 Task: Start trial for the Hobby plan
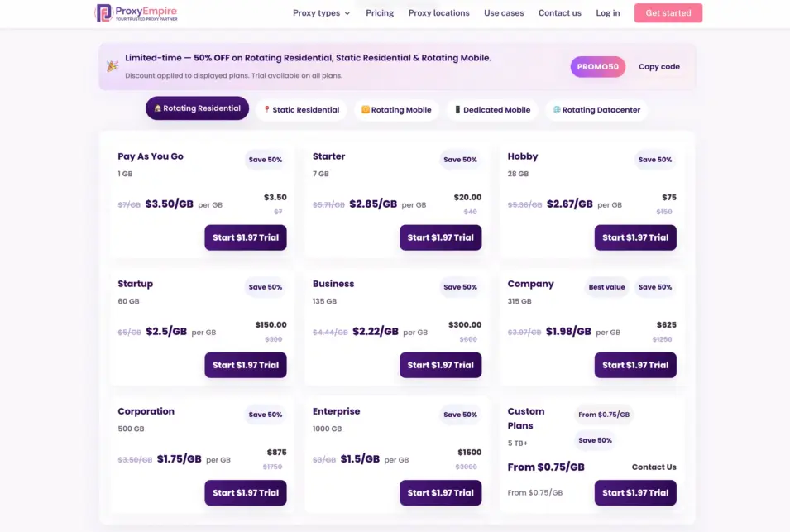(x=635, y=237)
